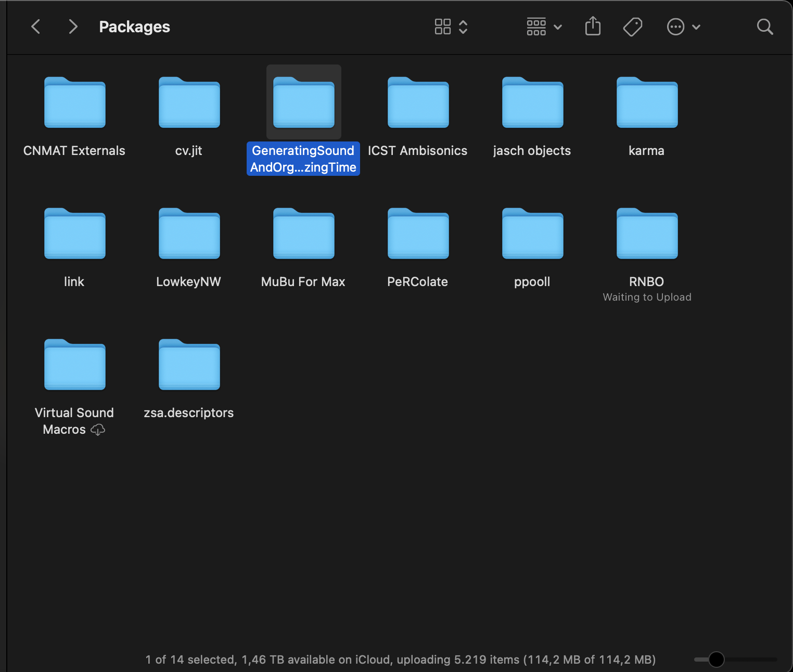This screenshot has height=672, width=793.
Task: Click the MuBu For Max label
Action: (x=303, y=282)
